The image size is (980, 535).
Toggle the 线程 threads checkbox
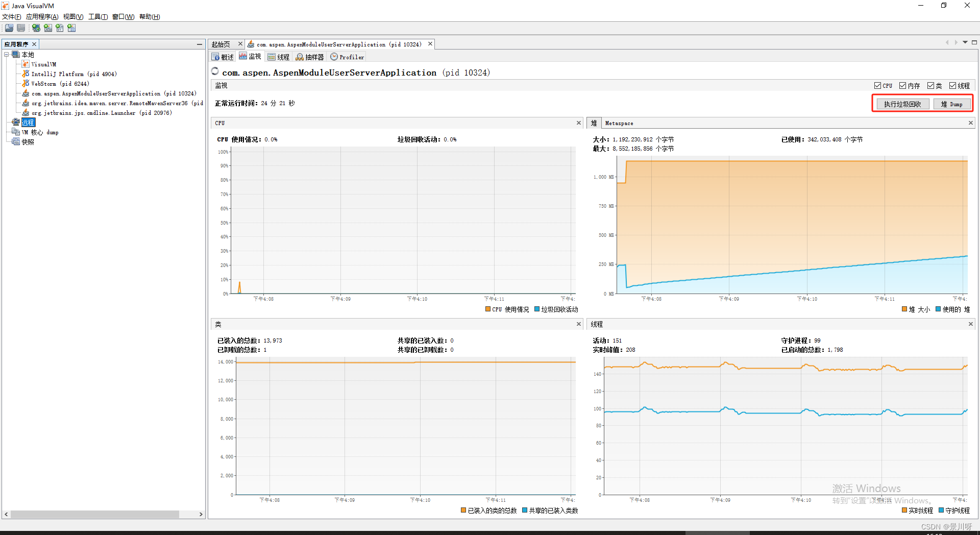(953, 86)
